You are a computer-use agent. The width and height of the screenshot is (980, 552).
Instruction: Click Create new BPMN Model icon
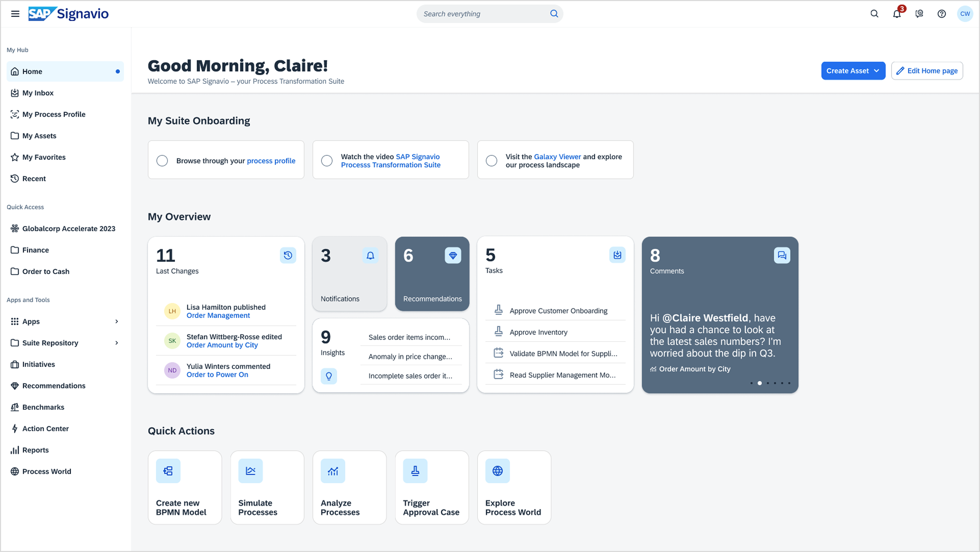tap(168, 471)
